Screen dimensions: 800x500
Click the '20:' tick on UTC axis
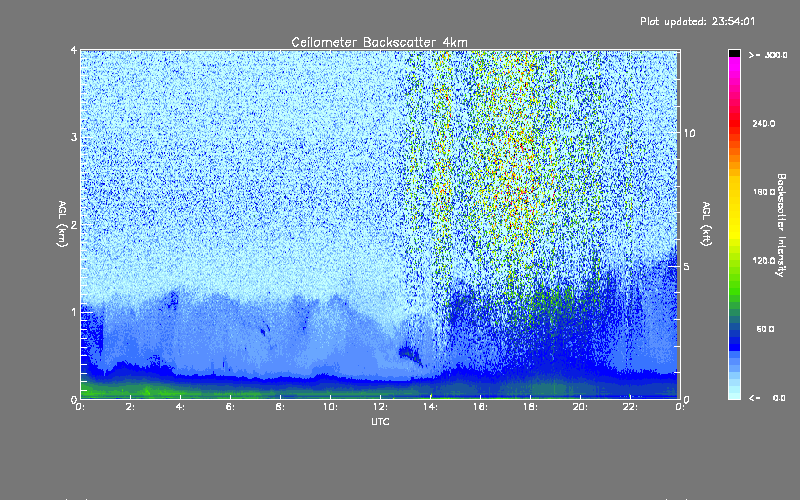580,407
